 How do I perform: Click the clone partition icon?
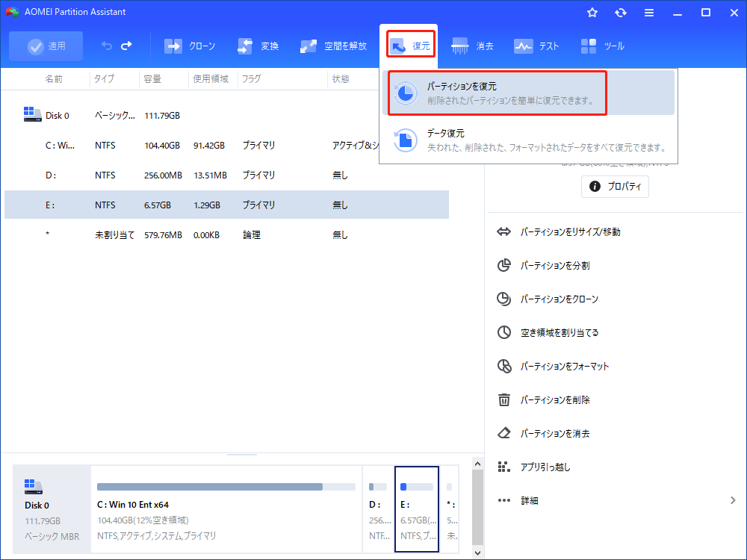(504, 299)
